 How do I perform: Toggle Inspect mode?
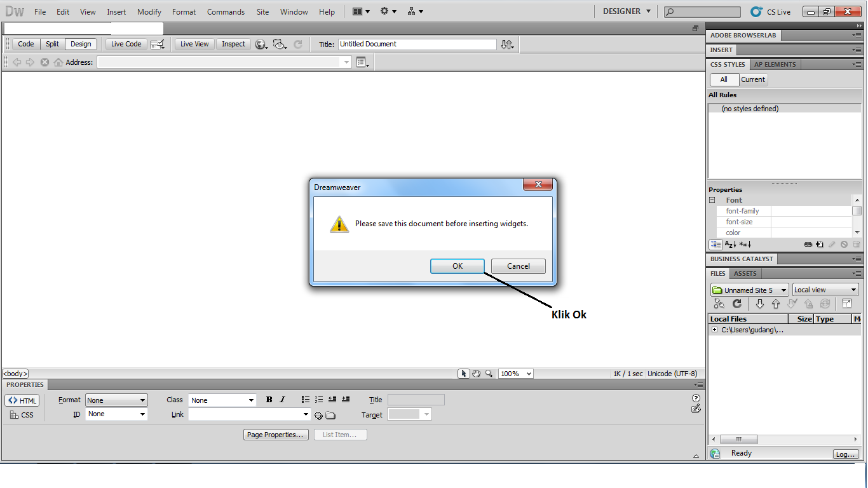(x=233, y=44)
